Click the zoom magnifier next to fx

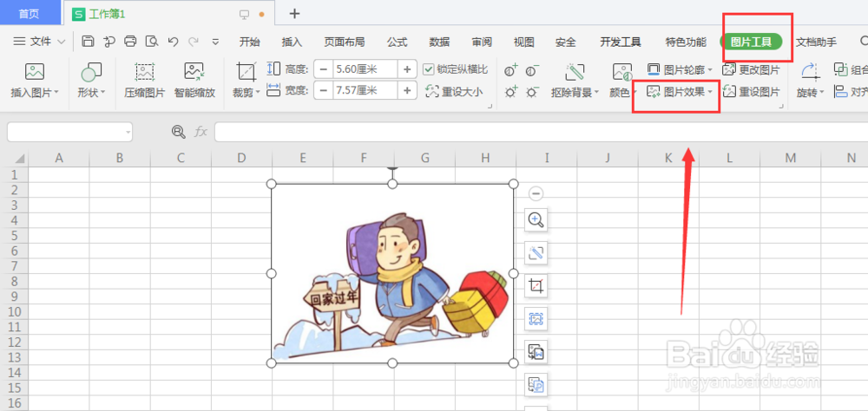pos(178,132)
